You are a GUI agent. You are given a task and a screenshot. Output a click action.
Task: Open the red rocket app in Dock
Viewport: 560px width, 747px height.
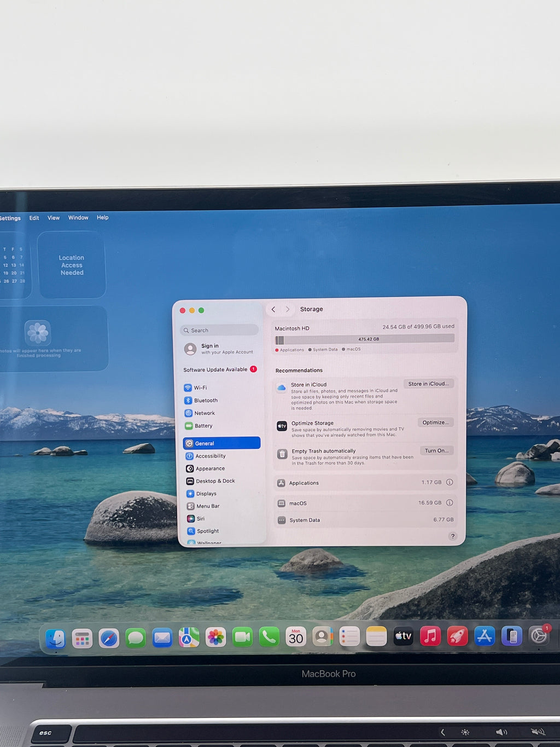(x=457, y=636)
